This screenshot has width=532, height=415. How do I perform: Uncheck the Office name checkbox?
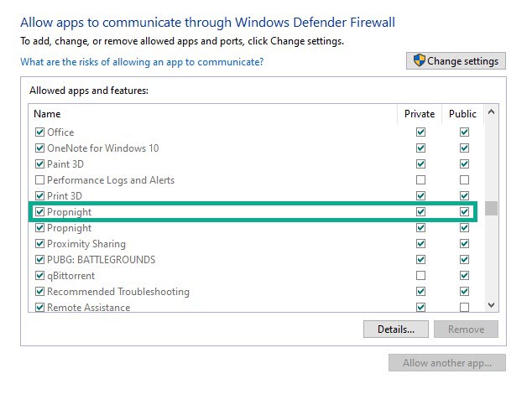39,132
